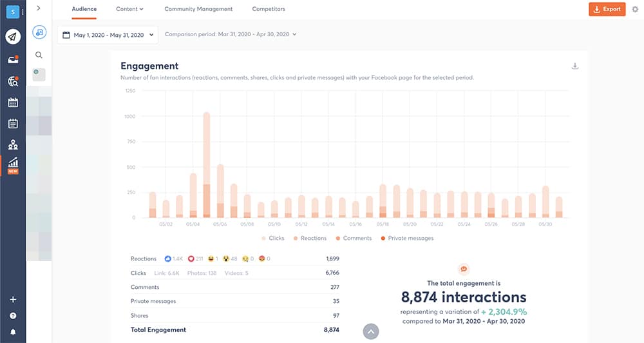Open the analytics bar chart icon
The width and height of the screenshot is (644, 343).
pos(13,162)
